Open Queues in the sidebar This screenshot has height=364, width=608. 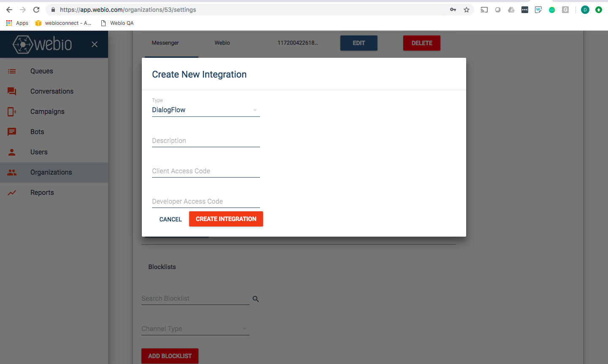tap(54, 71)
